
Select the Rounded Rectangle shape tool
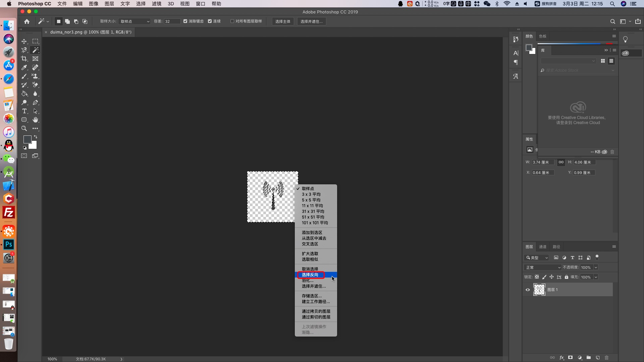point(24,120)
